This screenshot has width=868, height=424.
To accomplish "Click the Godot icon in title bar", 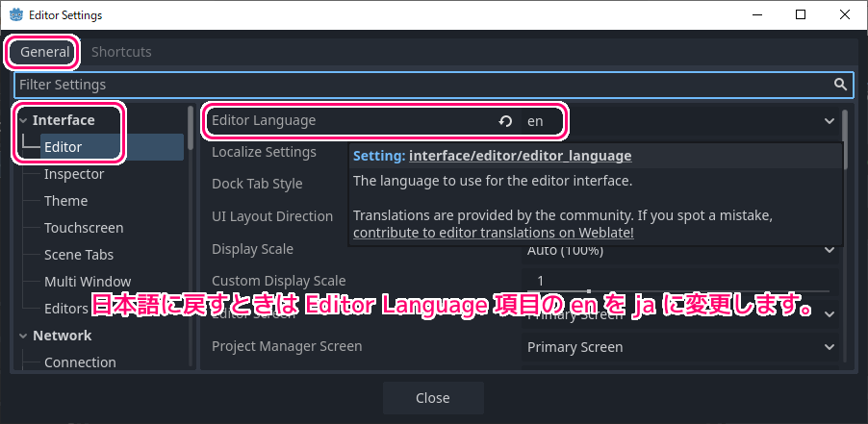I will 16,15.
